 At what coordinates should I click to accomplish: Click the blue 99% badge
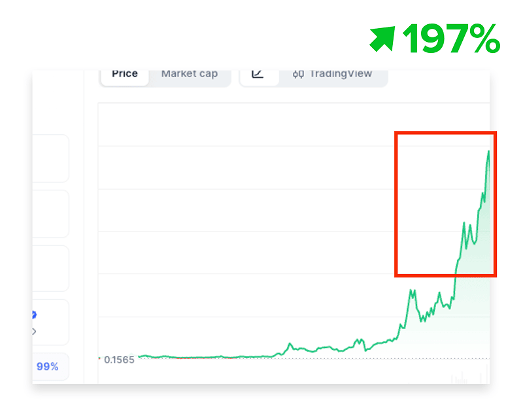[47, 366]
